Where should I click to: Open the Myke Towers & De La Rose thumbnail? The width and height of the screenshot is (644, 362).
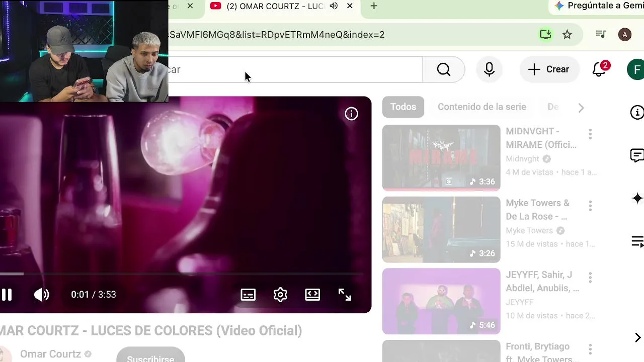pos(441,229)
